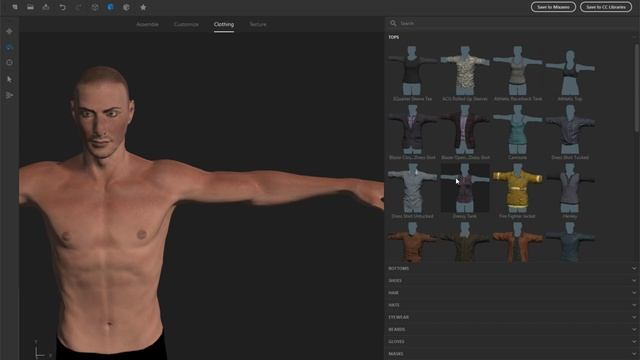Expand the MASKS section chevron
The height and width of the screenshot is (360, 640).
[634, 353]
